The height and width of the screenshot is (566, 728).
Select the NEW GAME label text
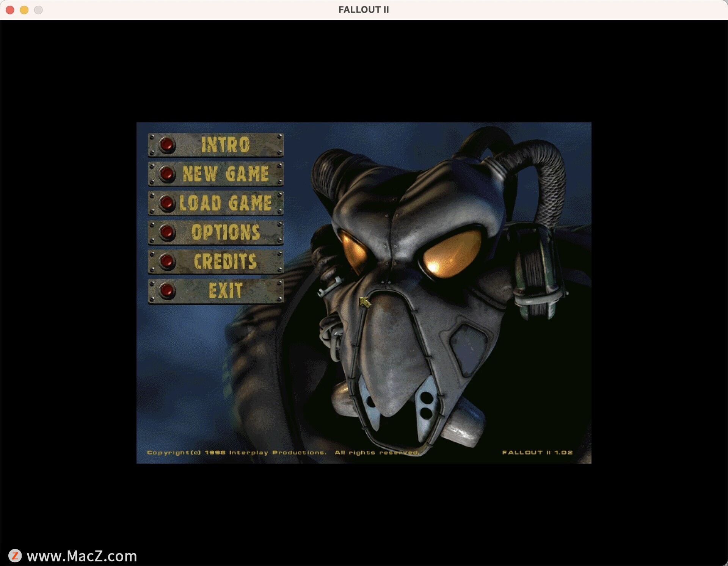[x=226, y=174]
